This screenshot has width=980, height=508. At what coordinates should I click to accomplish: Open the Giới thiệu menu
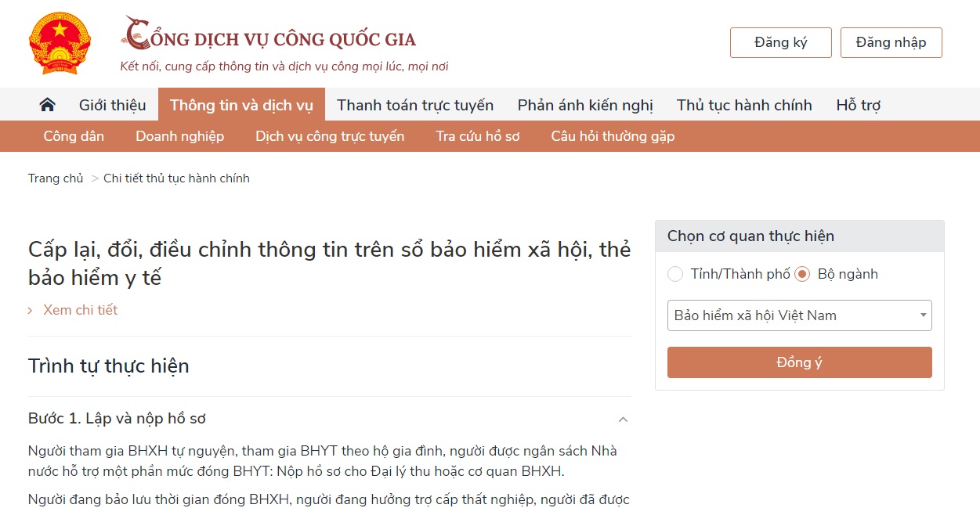coord(112,104)
